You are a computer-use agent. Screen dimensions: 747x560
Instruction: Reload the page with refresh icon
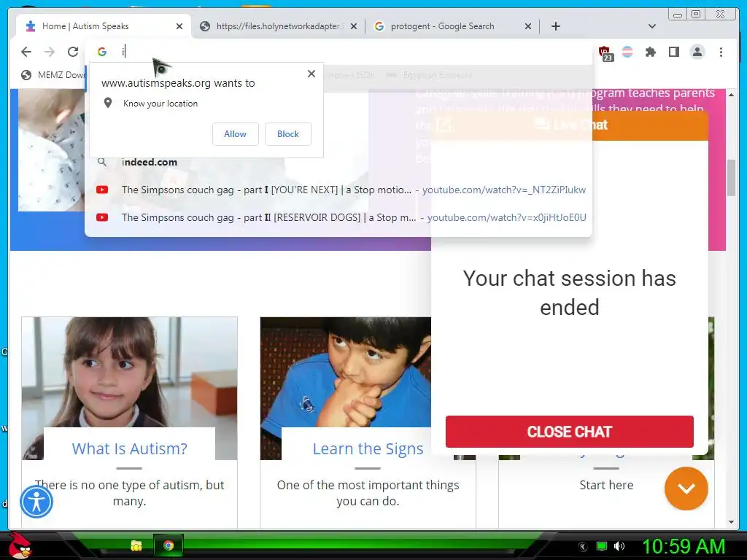(x=72, y=52)
